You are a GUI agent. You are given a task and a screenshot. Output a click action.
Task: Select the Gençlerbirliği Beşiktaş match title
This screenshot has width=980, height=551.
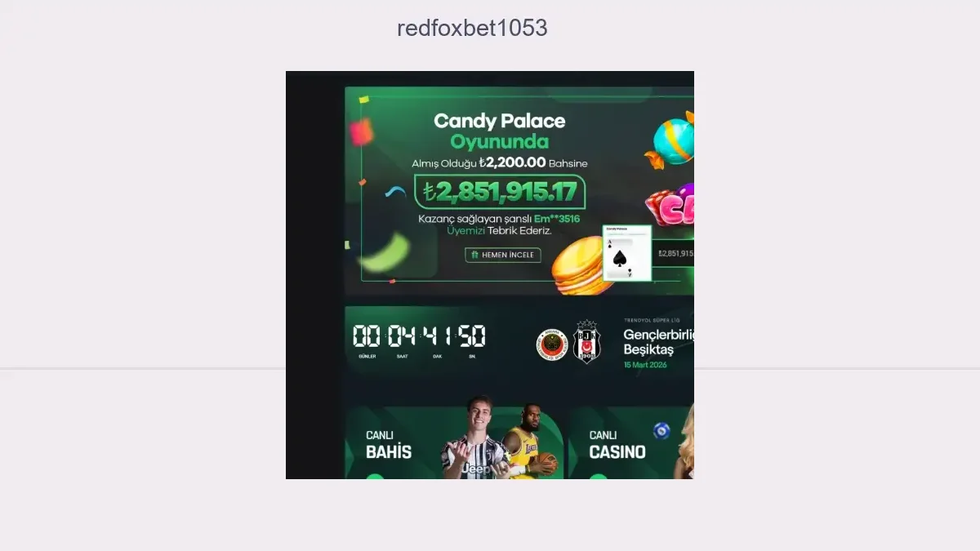658,342
